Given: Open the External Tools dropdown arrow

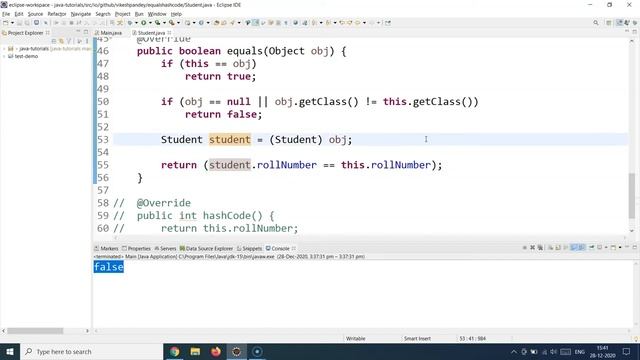Looking at the screenshot, I should 178,23.
